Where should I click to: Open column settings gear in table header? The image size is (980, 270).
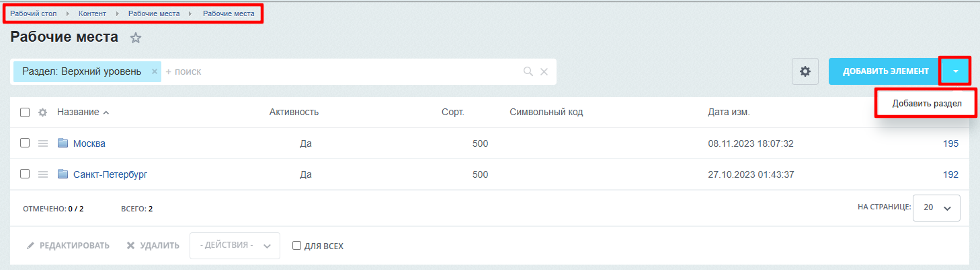coord(42,112)
